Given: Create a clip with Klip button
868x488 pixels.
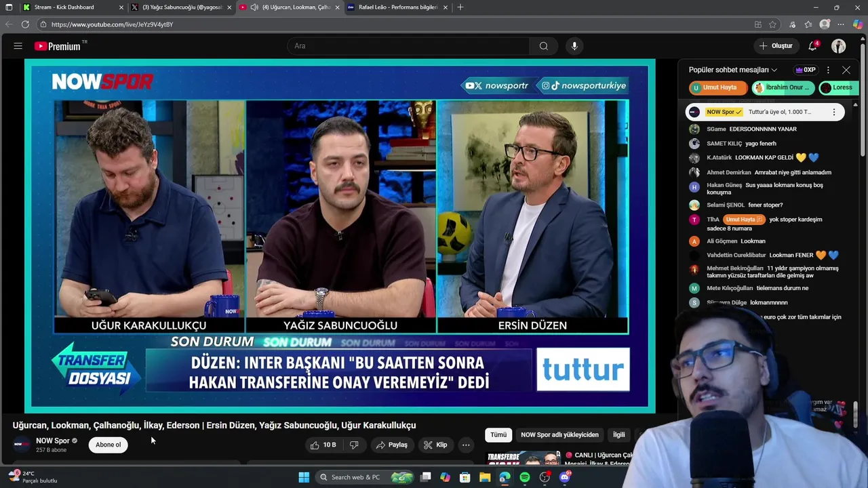Looking at the screenshot, I should pos(435,445).
